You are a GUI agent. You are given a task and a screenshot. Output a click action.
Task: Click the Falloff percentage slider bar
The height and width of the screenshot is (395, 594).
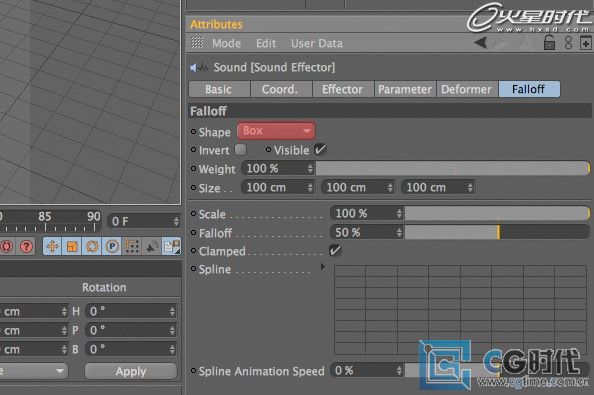coord(497,232)
